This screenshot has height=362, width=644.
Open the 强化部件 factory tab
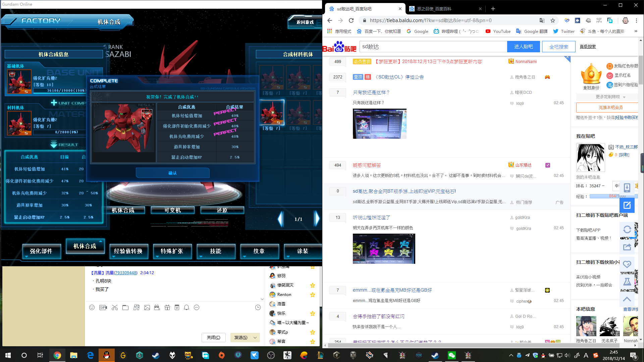(x=41, y=251)
